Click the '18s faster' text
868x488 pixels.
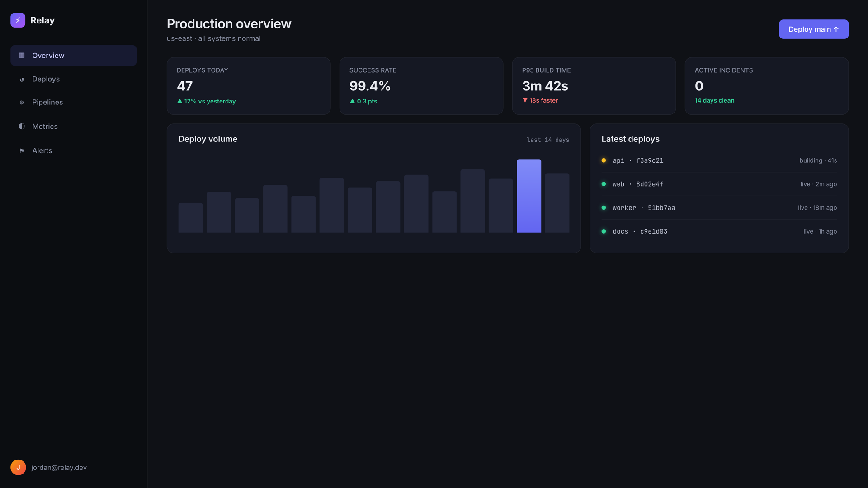(543, 100)
